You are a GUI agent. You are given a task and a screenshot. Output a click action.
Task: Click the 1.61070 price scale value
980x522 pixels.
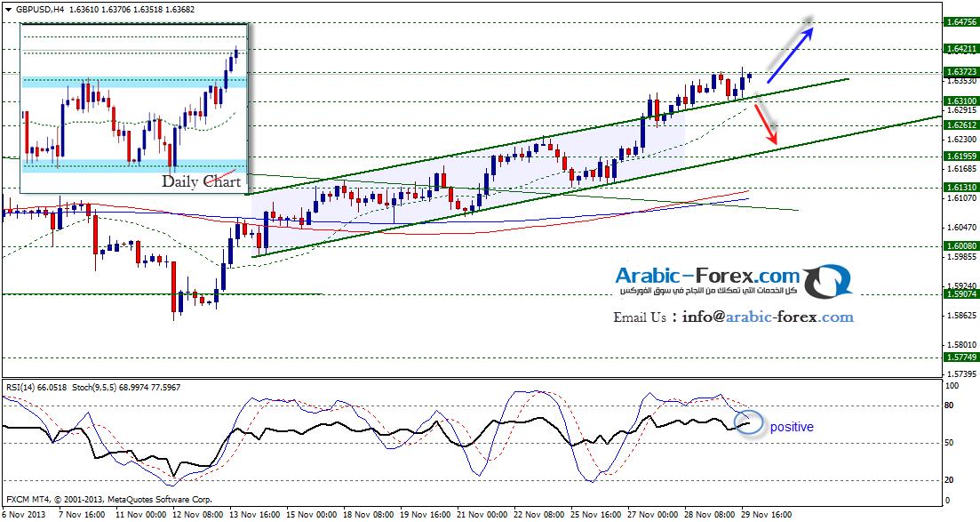[961, 197]
